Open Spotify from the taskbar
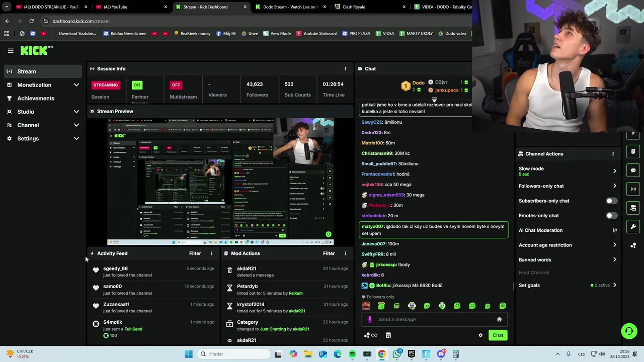 [x=352, y=354]
